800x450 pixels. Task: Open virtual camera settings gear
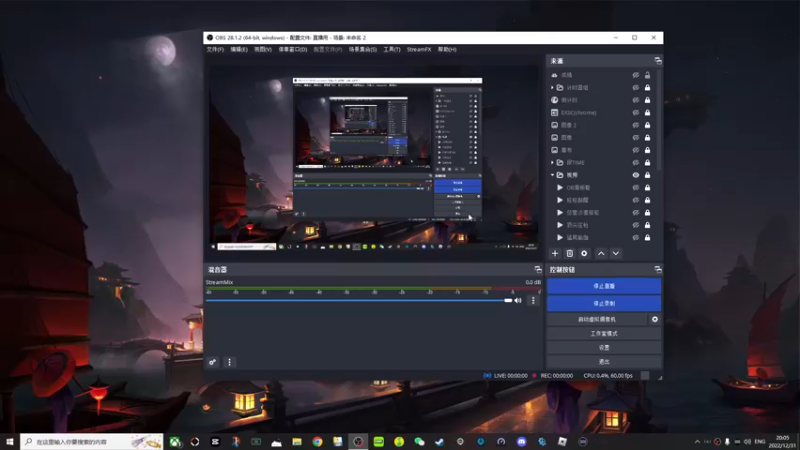655,319
